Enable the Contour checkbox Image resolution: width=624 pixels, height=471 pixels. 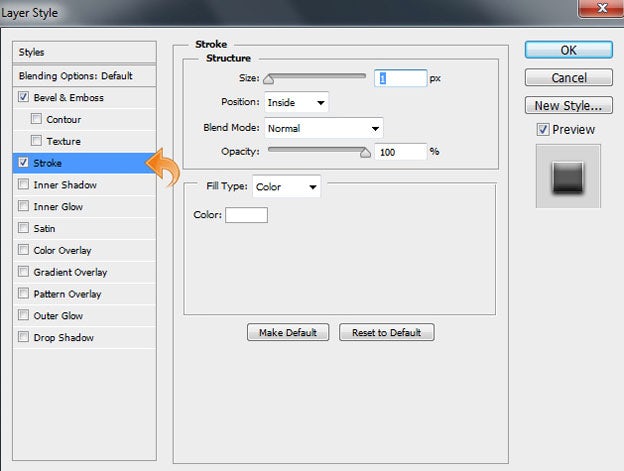(36, 119)
